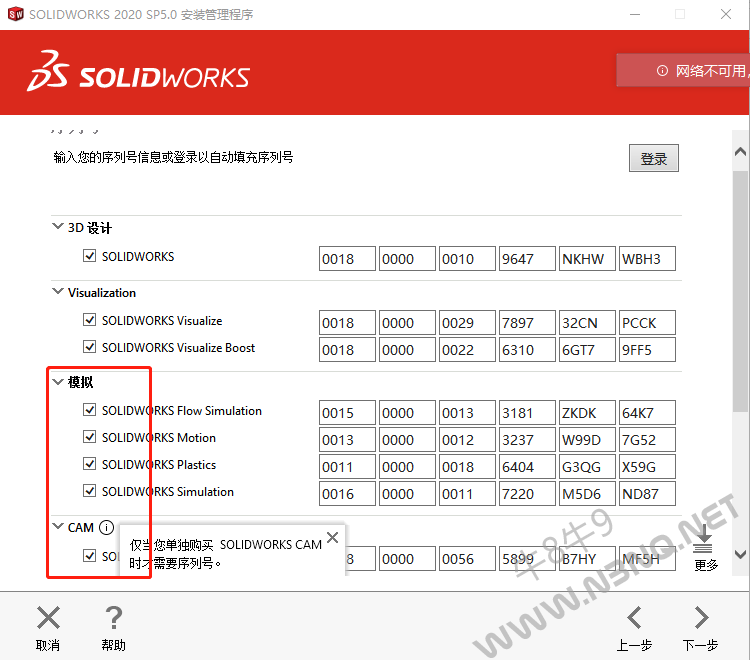Click the network unavailable info icon
This screenshot has height=660, width=750.
click(662, 71)
